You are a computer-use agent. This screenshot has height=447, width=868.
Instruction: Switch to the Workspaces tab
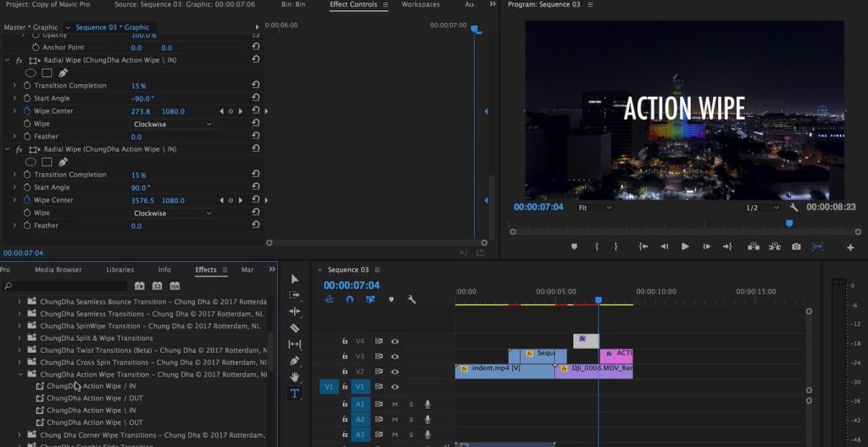click(420, 4)
